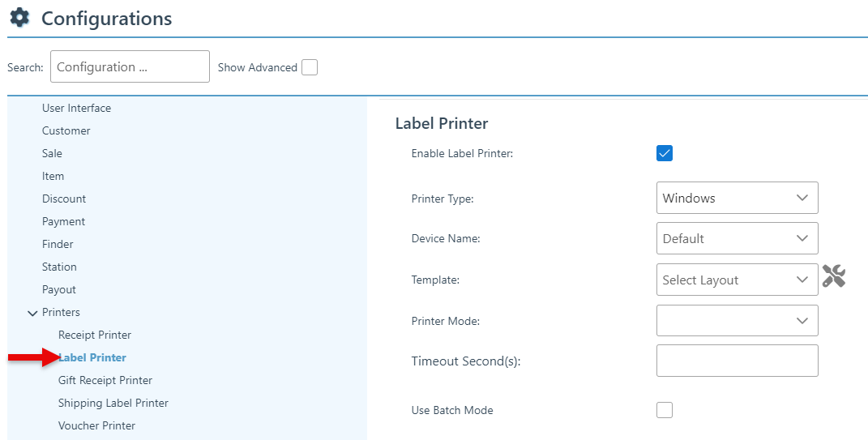Viewport: 868px width, 440px height.
Task: Select Receipt Printer in the tree
Action: pos(95,335)
